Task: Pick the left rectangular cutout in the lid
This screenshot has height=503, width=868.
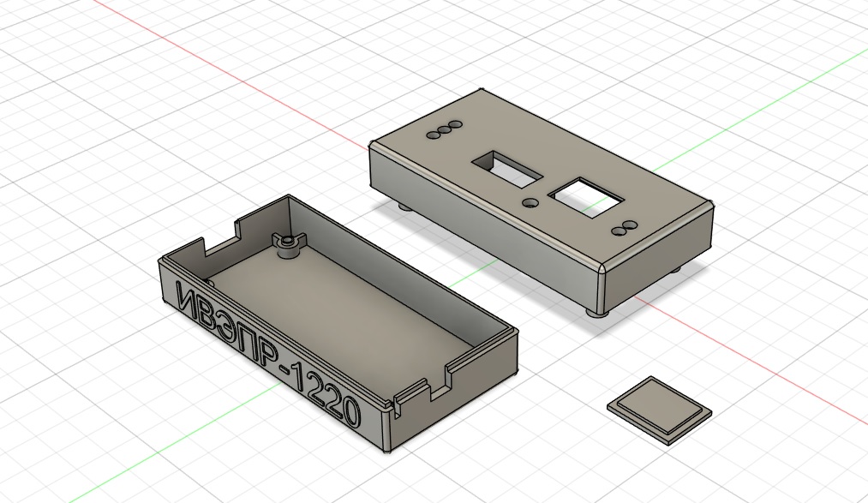Action: click(506, 166)
